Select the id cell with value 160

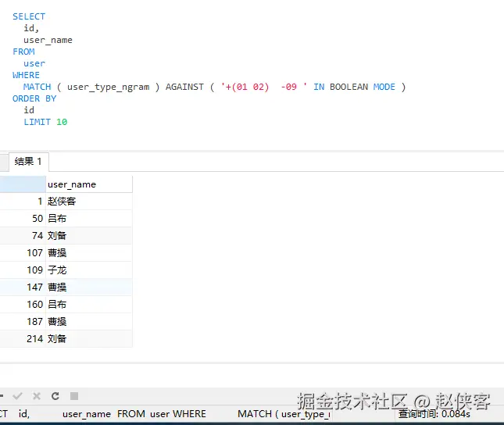23,305
